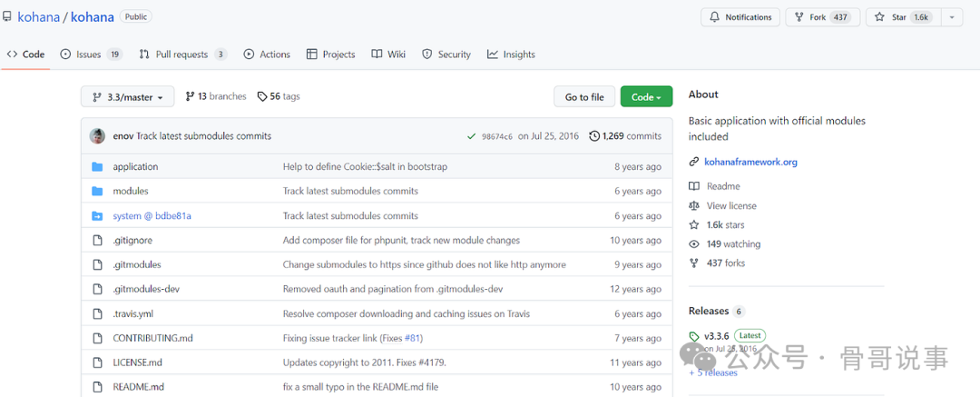Image resolution: width=980 pixels, height=397 pixels.
Task: Click the modules folder icon
Action: click(97, 191)
